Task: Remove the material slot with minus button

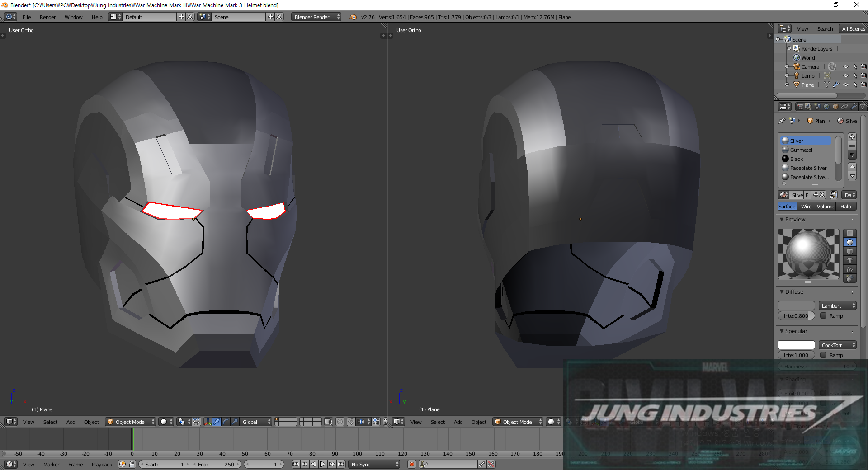Action: click(852, 146)
